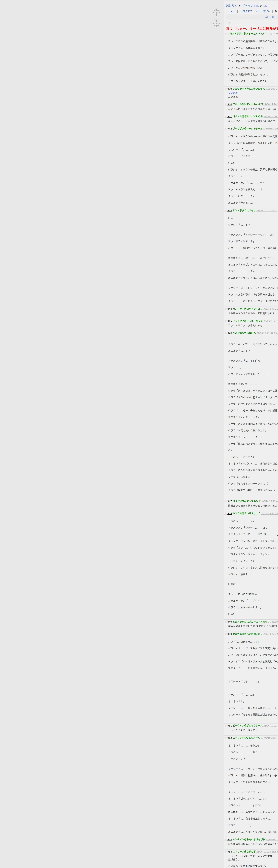Toggle the triangle beside post 946

click(x=226, y=333)
